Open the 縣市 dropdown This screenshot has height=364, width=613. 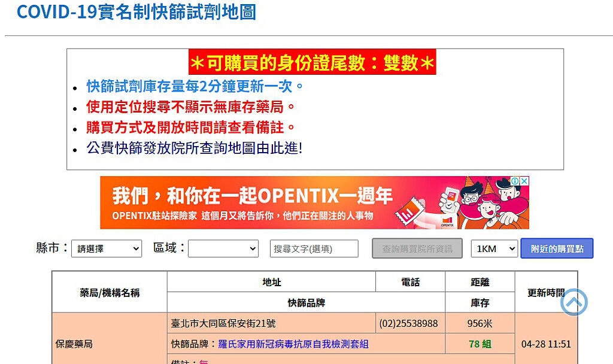click(x=107, y=248)
